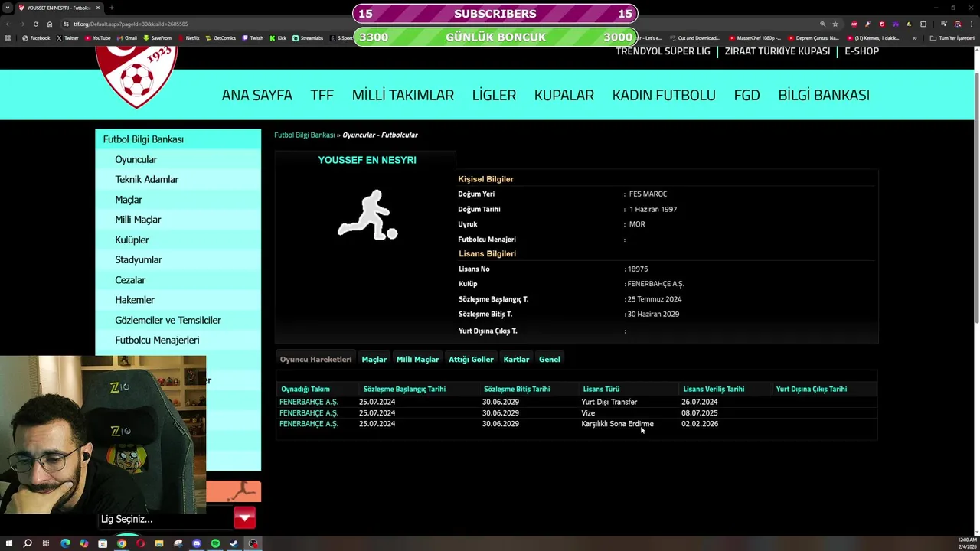Open FENERBAHÇE A.Ş. in the Yurt Dışı Transfer row
The height and width of the screenshot is (551, 980).
(309, 402)
